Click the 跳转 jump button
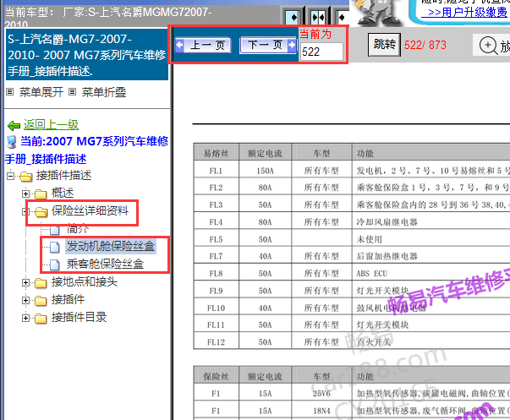The height and width of the screenshot is (420, 510). point(384,45)
